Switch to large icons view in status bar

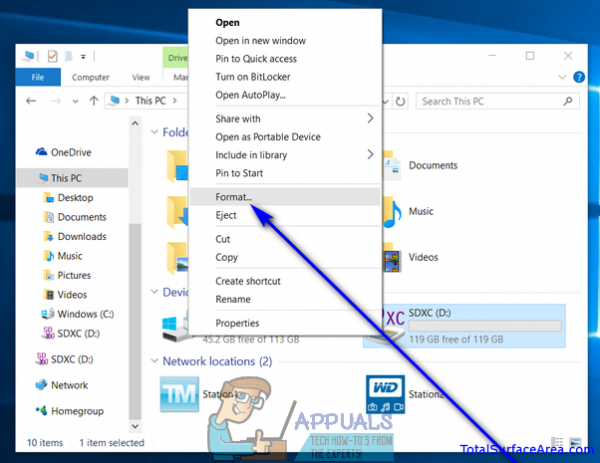[x=575, y=442]
